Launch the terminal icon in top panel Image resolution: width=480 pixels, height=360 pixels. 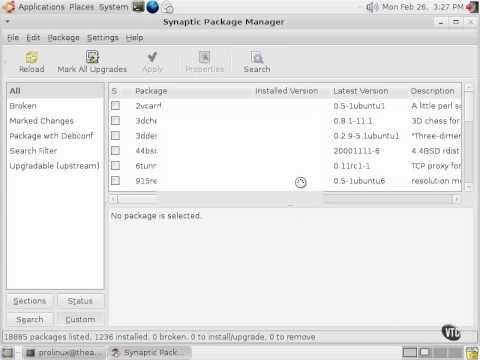click(x=138, y=7)
